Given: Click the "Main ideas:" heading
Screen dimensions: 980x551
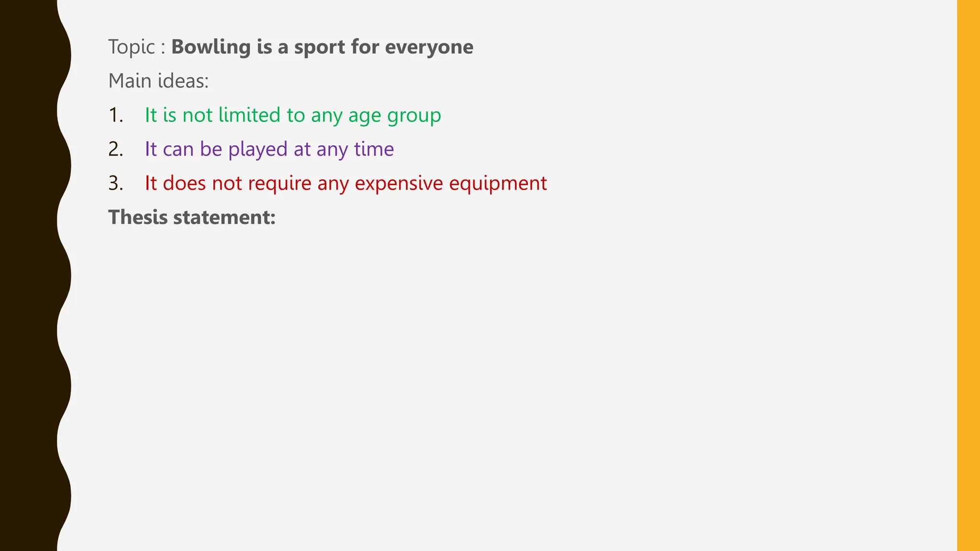Looking at the screenshot, I should (158, 81).
